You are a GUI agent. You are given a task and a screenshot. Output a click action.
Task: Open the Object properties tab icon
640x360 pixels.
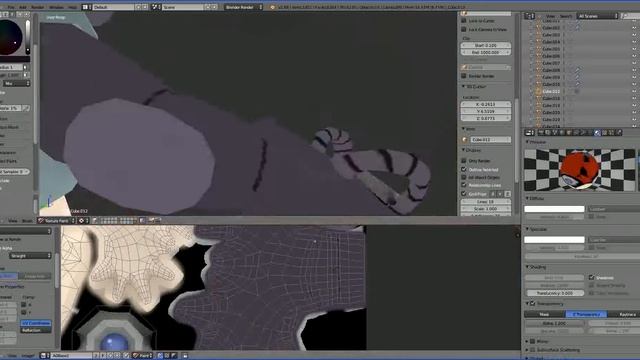569,133
